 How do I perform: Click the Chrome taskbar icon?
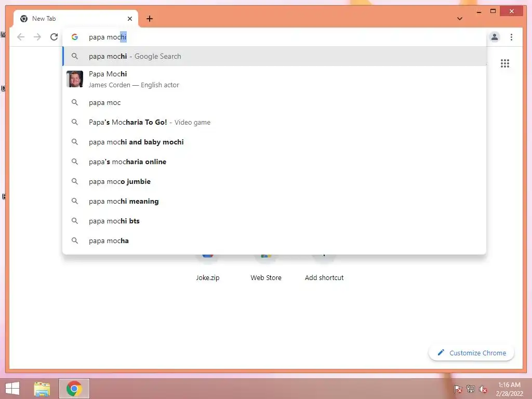(74, 389)
